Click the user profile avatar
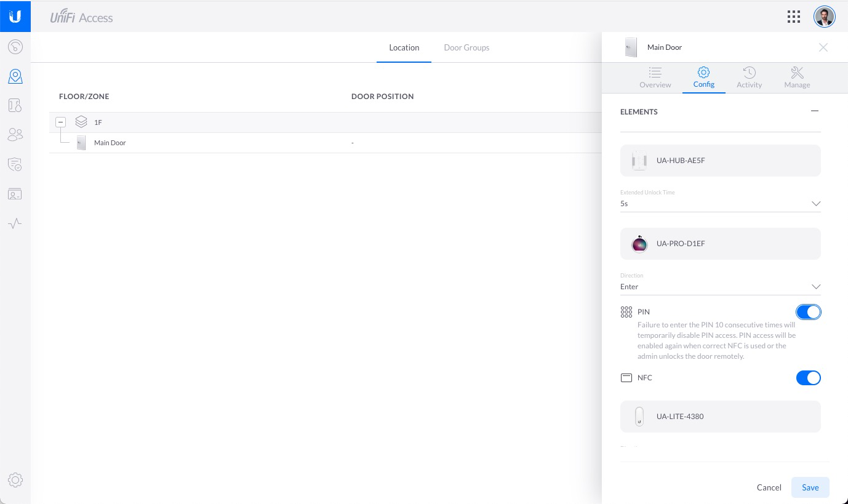 [x=825, y=17]
